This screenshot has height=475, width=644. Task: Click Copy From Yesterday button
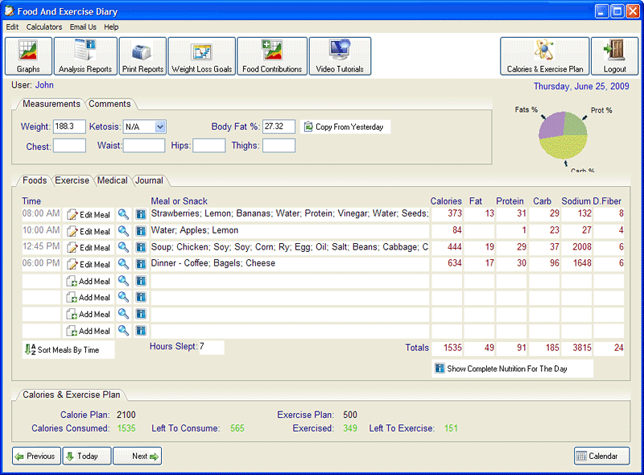345,127
